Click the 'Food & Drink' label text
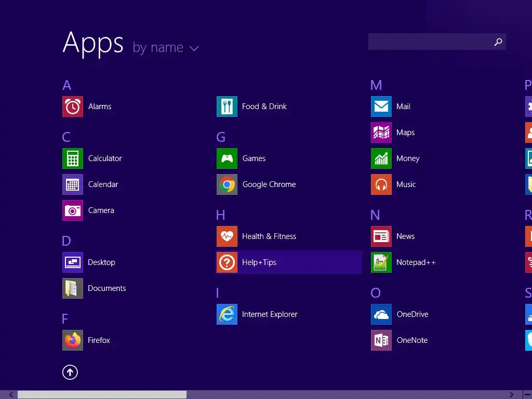 tap(264, 107)
